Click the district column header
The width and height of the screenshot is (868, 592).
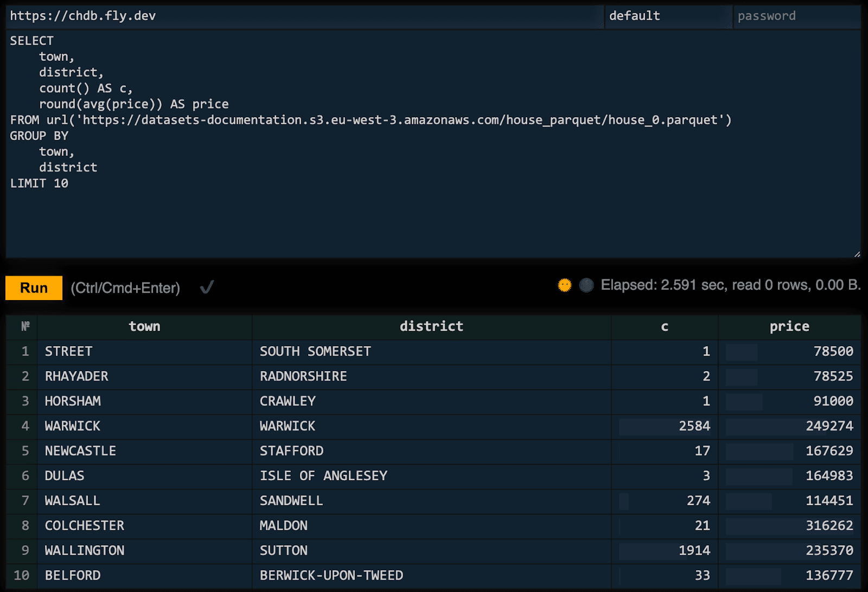click(x=431, y=326)
